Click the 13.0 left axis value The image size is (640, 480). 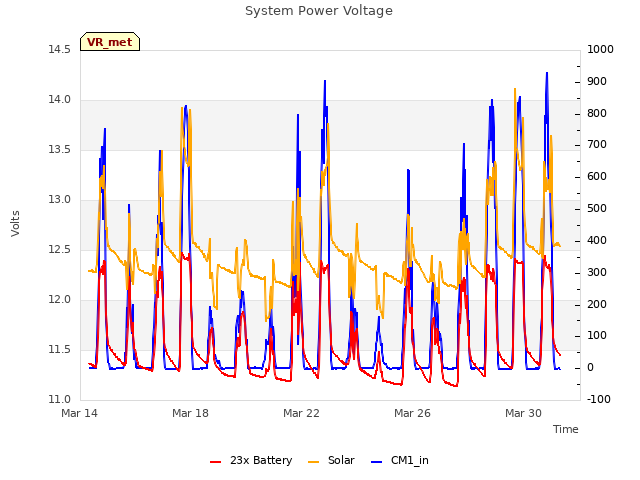point(59,200)
